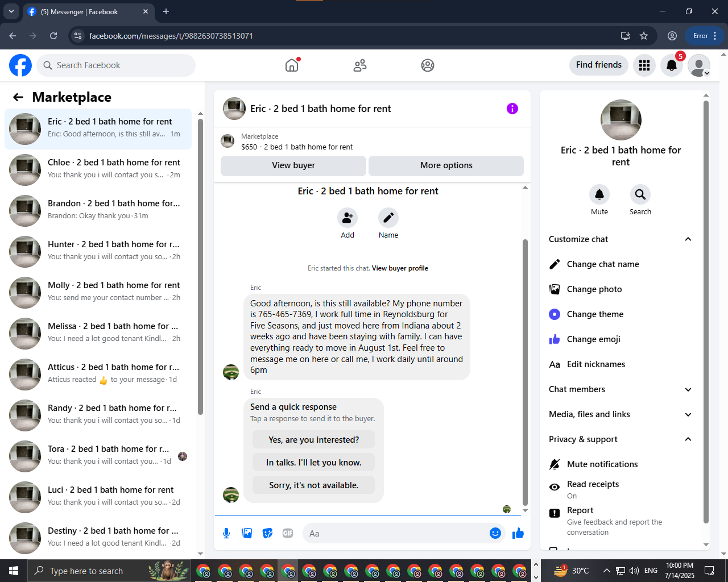Click the Add people icon in chat
728x582 pixels.
tap(348, 218)
